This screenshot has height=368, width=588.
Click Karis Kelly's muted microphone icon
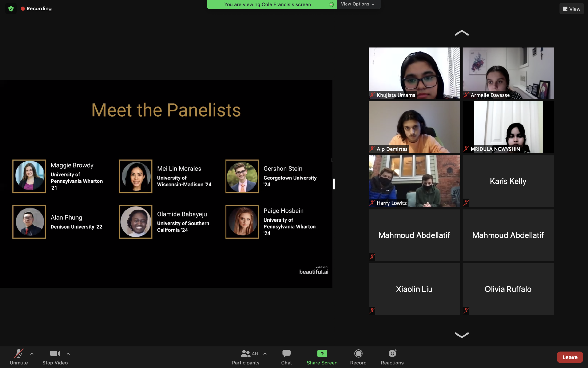click(466, 203)
